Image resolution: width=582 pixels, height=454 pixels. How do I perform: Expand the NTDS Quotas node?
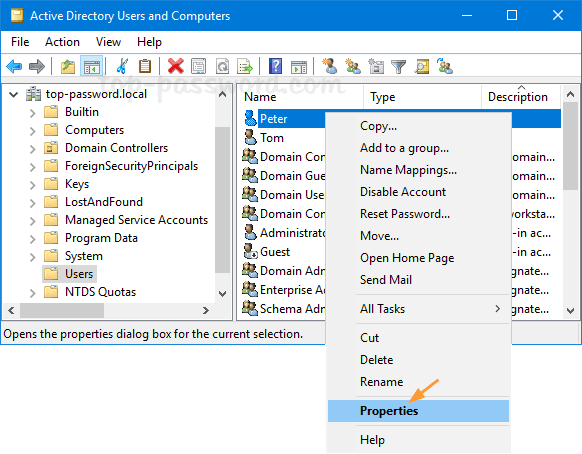click(33, 293)
